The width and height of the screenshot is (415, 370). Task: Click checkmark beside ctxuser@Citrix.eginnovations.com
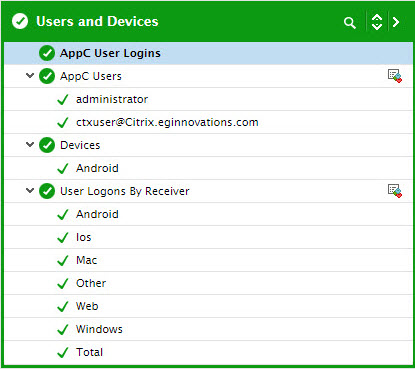63,122
